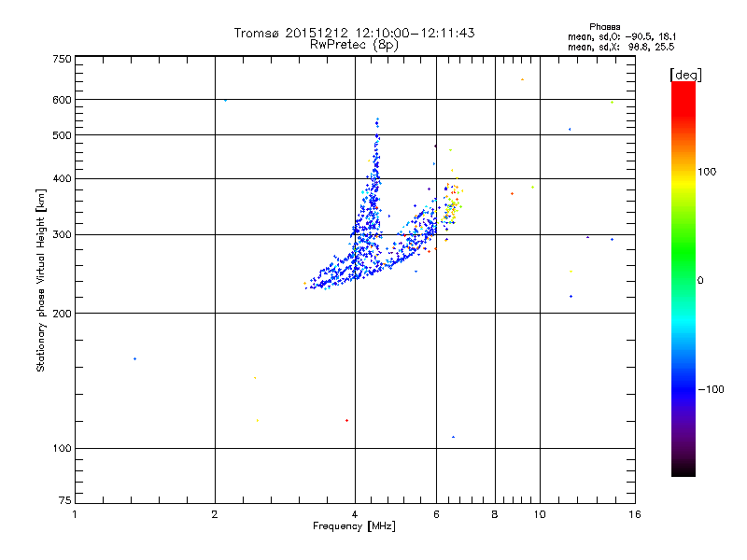This screenshot has height=560, width=747.
Task: Click the x-axis tick label "10"
Action: pyautogui.click(x=540, y=514)
